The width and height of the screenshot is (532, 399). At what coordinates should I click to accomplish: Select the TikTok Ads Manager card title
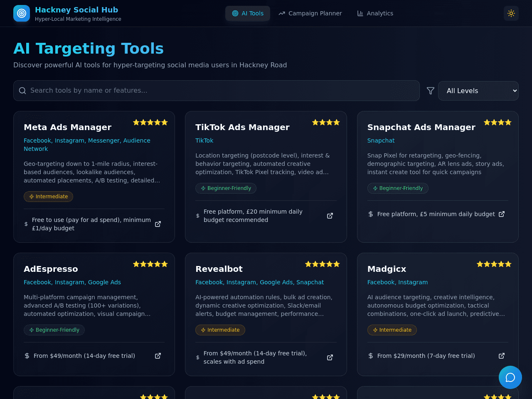(x=242, y=127)
